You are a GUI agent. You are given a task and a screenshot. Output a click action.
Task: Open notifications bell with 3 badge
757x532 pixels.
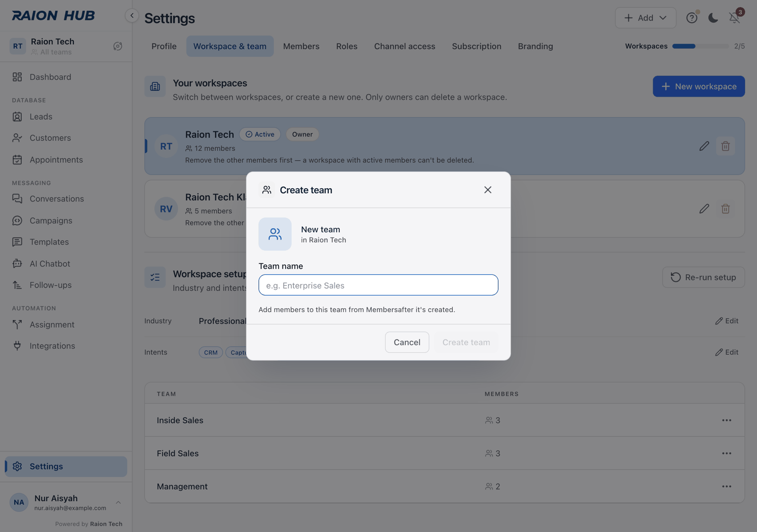734,18
